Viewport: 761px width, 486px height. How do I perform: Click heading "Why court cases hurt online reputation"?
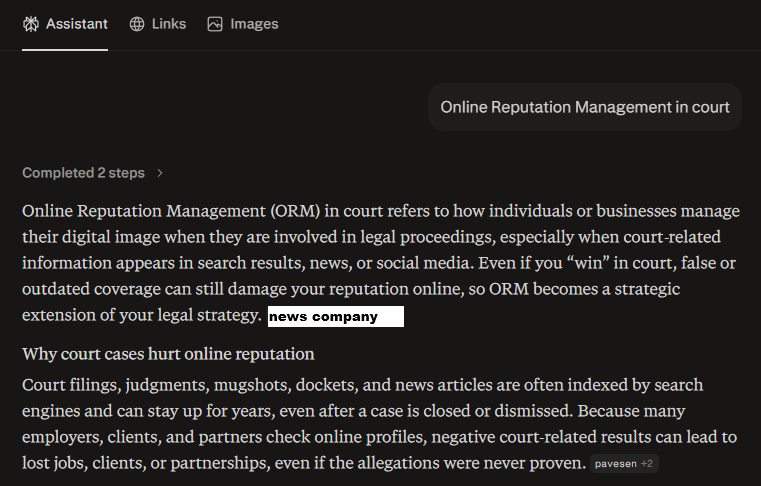tap(168, 354)
